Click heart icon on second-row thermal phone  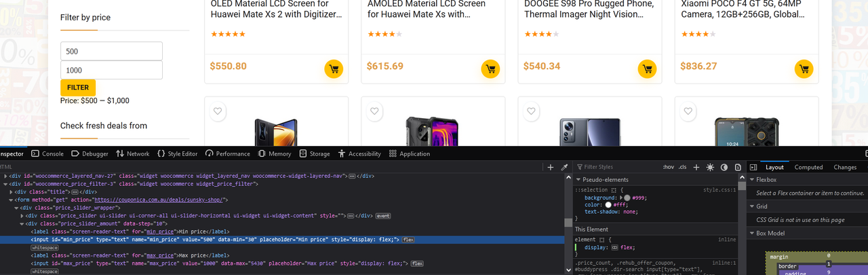[374, 111]
